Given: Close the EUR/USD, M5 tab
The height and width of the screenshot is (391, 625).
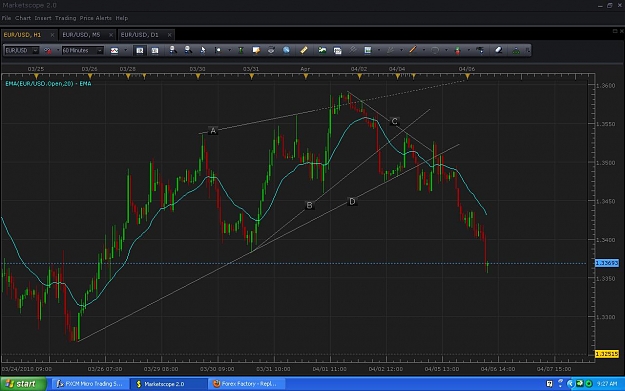Looking at the screenshot, I should click(x=111, y=35).
